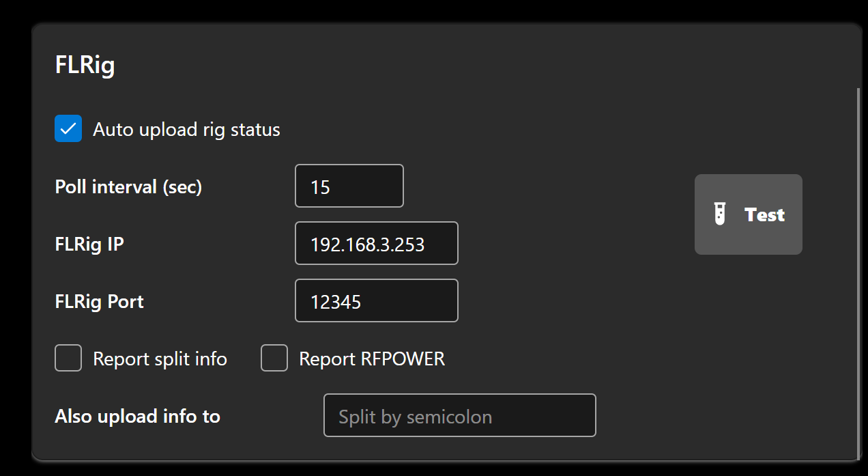
Task: Click the Test button
Action: tap(748, 214)
